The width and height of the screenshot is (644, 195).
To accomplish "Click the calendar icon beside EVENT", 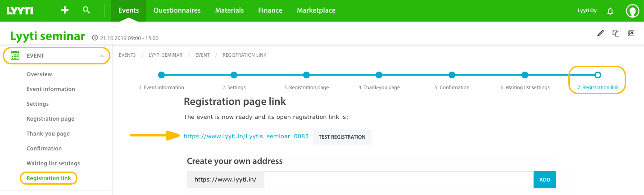I will (15, 55).
